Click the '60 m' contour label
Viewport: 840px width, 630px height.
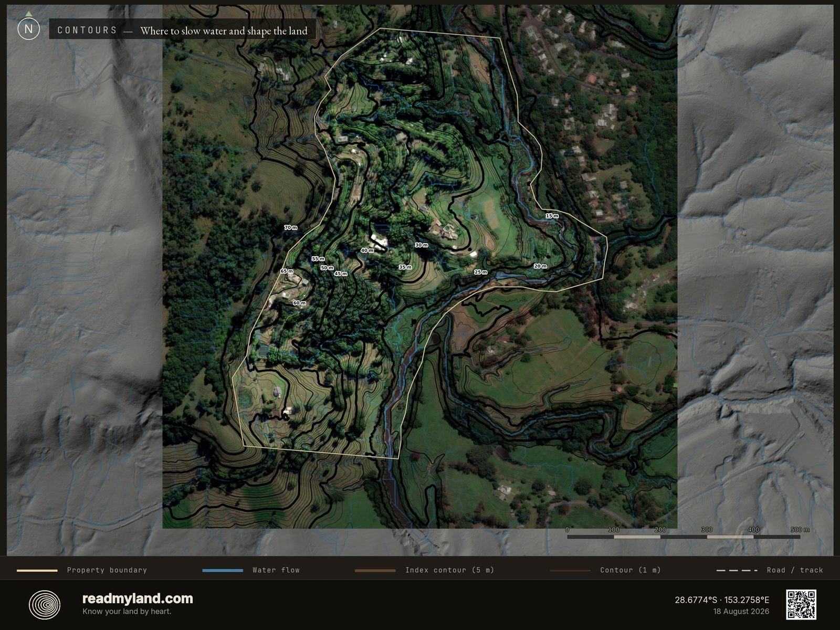click(x=299, y=303)
